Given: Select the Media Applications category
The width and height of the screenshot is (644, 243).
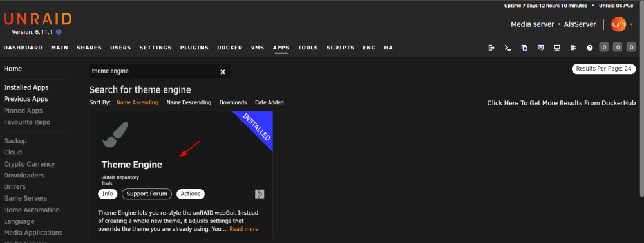Looking at the screenshot, I should click(33, 233).
